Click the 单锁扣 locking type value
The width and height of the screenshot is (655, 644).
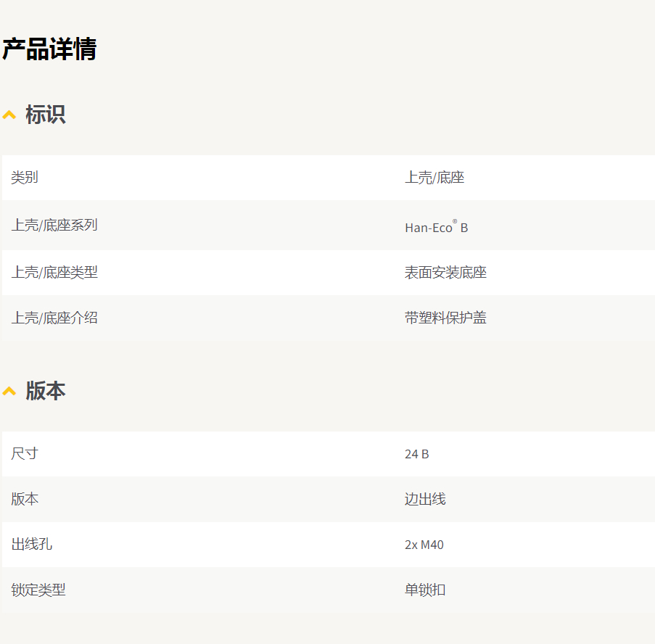coord(424,590)
